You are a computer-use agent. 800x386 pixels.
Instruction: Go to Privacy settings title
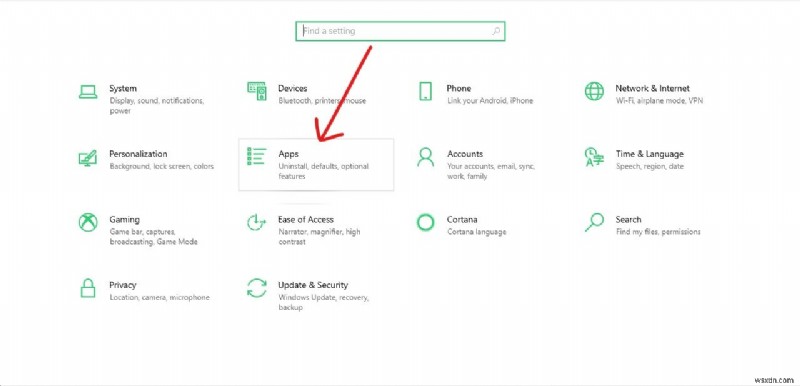122,285
